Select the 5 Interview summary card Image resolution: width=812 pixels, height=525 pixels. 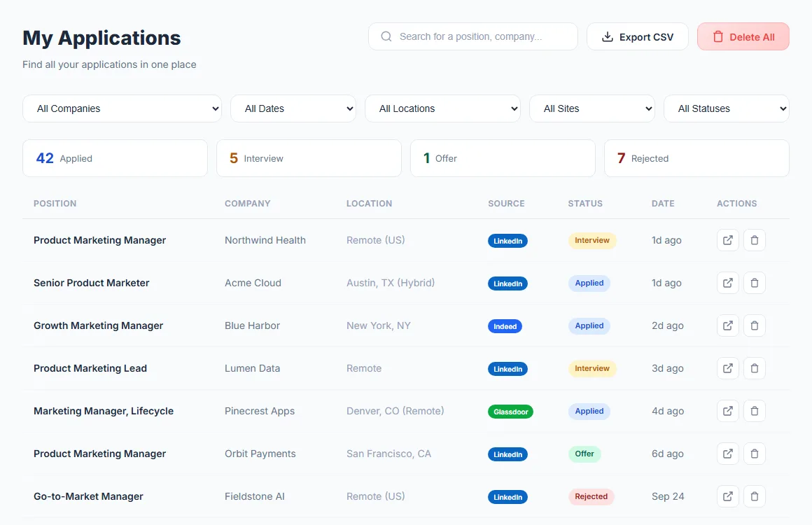point(309,158)
